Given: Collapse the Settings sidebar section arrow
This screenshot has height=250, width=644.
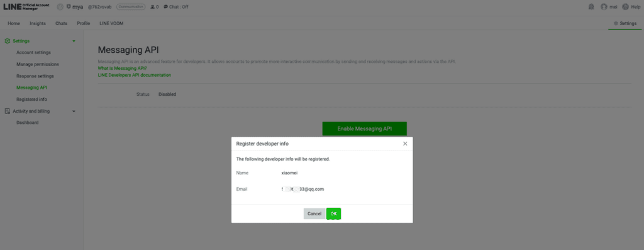Looking at the screenshot, I should click(x=74, y=41).
